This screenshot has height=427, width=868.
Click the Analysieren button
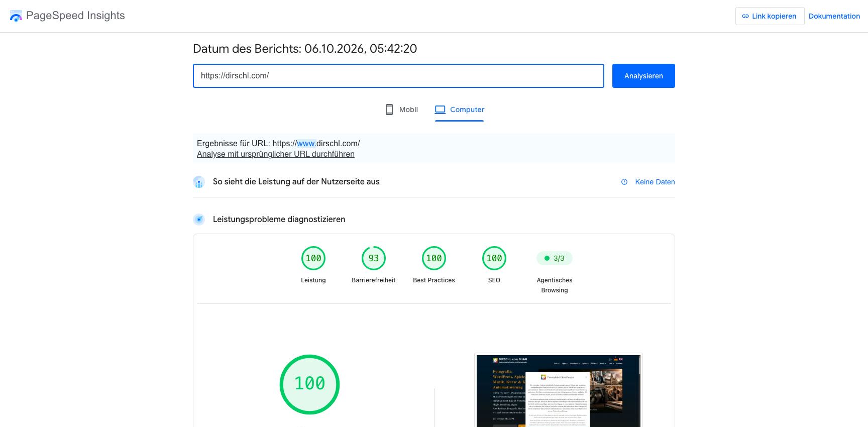click(x=643, y=76)
